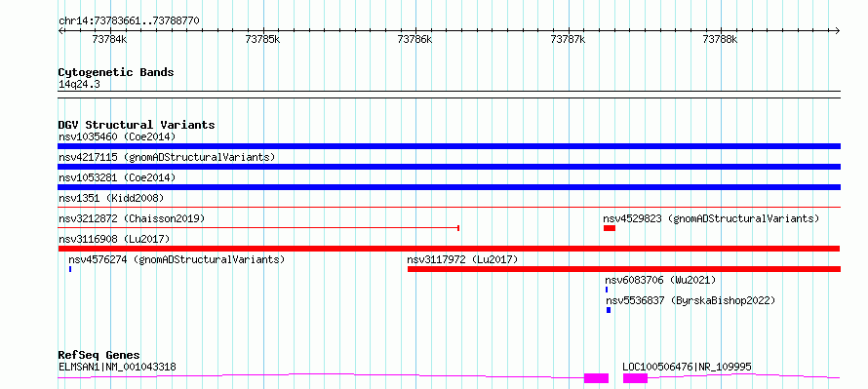This screenshot has height=389, width=868.
Task: Select the nsv6083706 (Wu2021) blue marker
Action: click(x=607, y=290)
